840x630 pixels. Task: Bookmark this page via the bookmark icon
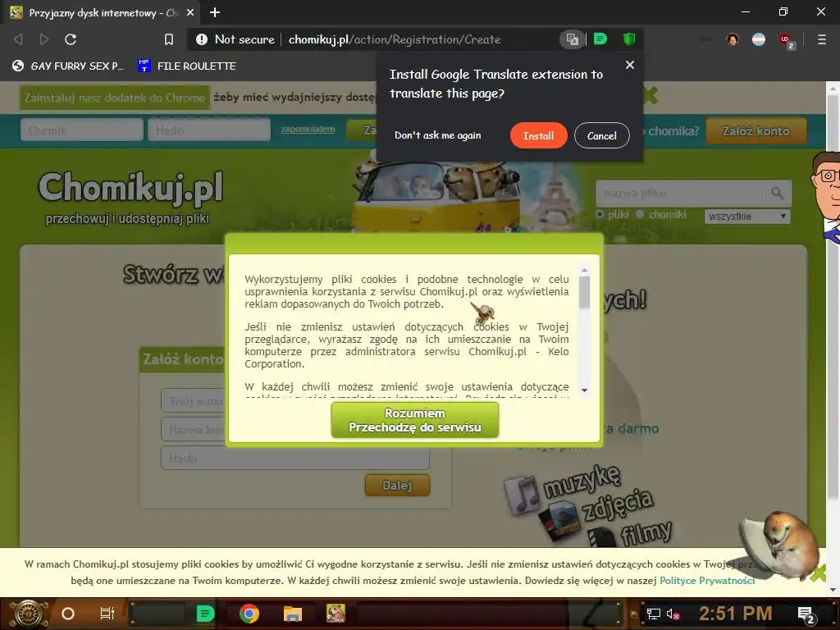169,39
